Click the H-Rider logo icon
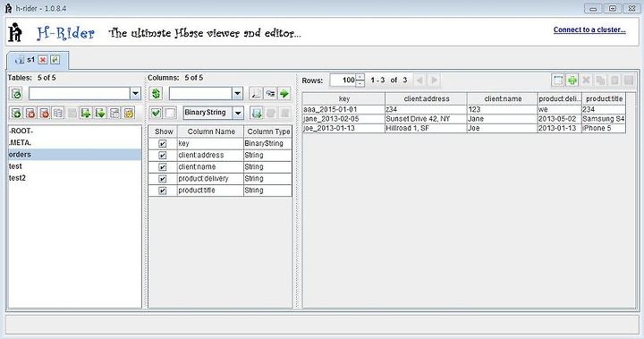The width and height of the screenshot is (644, 339). 15,32
